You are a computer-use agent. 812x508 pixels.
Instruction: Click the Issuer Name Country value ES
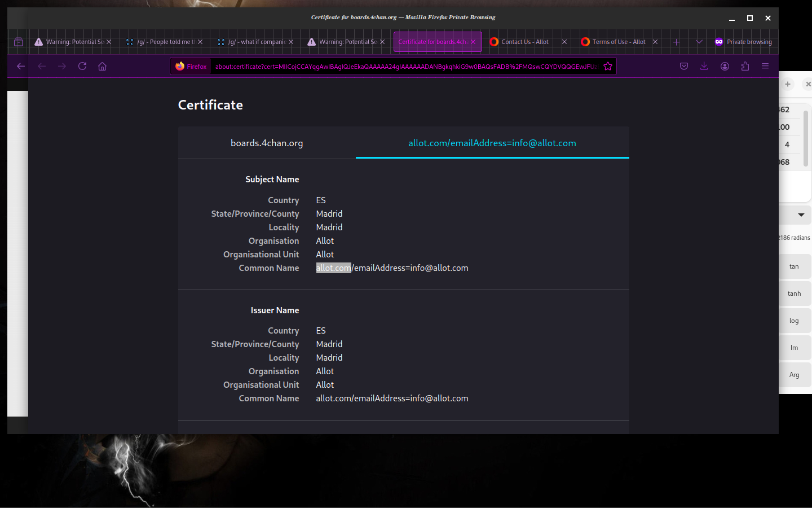click(321, 331)
